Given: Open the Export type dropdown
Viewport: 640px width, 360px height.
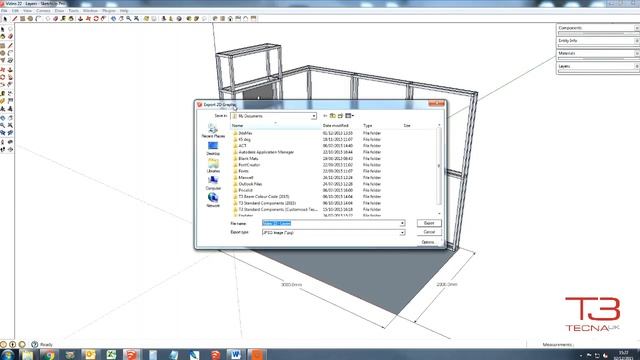Looking at the screenshot, I should tap(402, 233).
